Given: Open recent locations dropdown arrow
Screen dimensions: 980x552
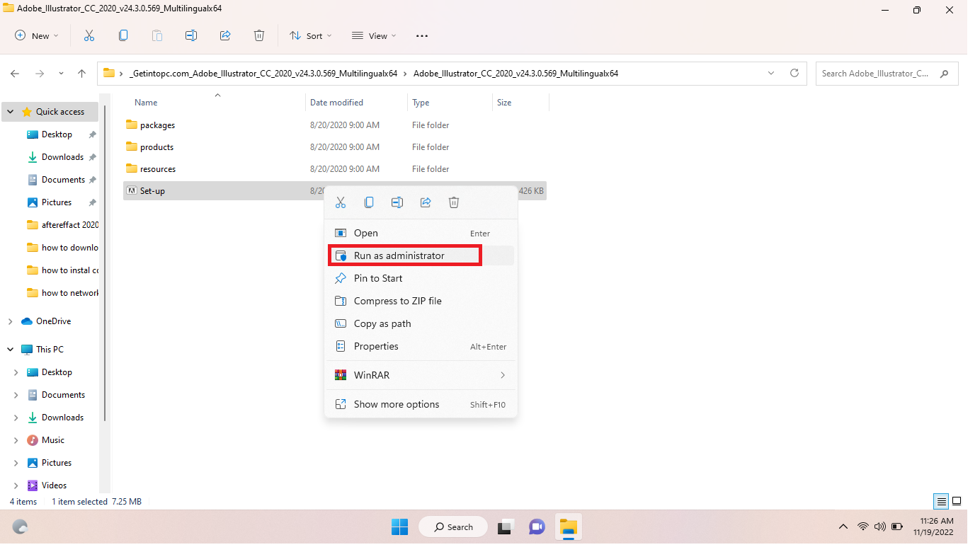Looking at the screenshot, I should click(x=61, y=73).
